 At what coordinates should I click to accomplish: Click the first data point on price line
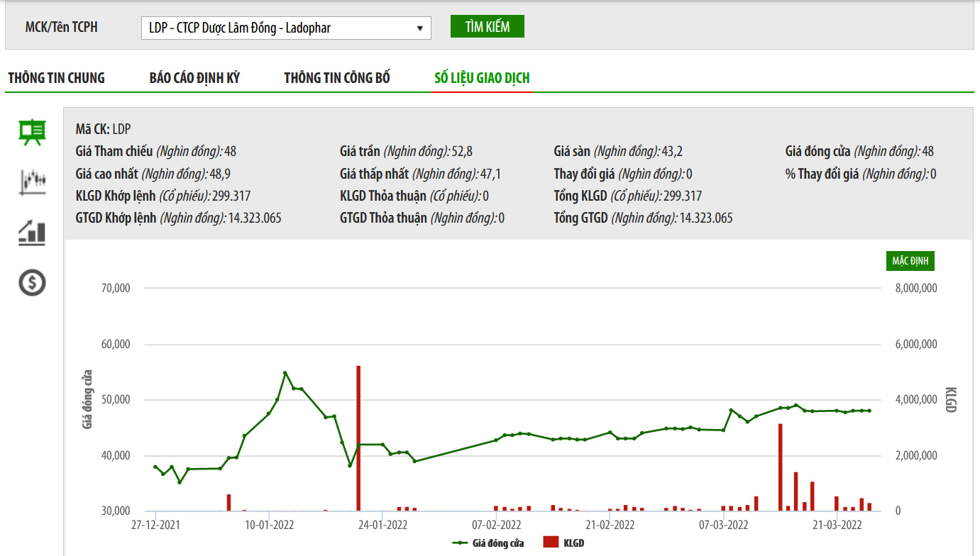click(x=155, y=467)
